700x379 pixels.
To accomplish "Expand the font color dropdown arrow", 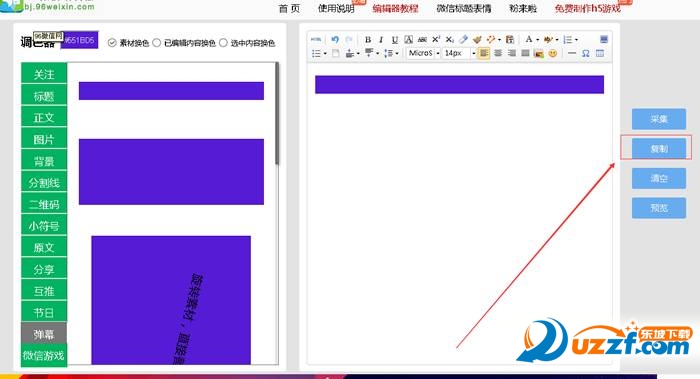I will [x=538, y=40].
